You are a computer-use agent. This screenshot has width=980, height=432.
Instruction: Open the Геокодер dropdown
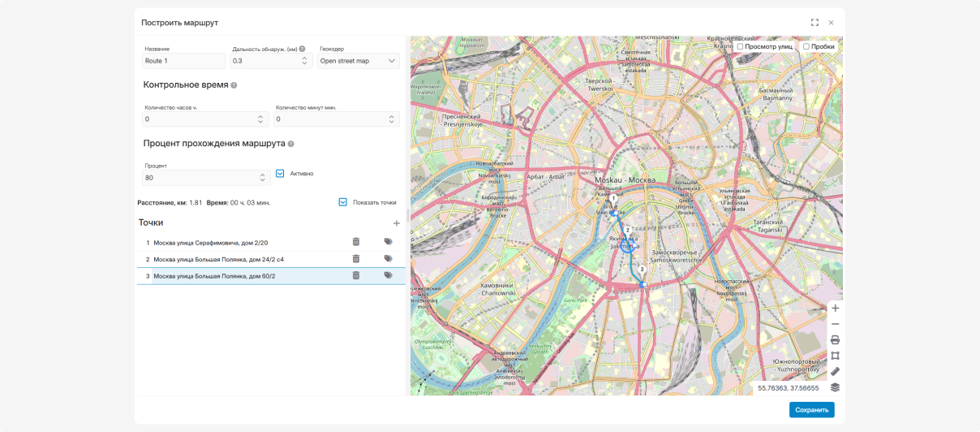click(358, 61)
